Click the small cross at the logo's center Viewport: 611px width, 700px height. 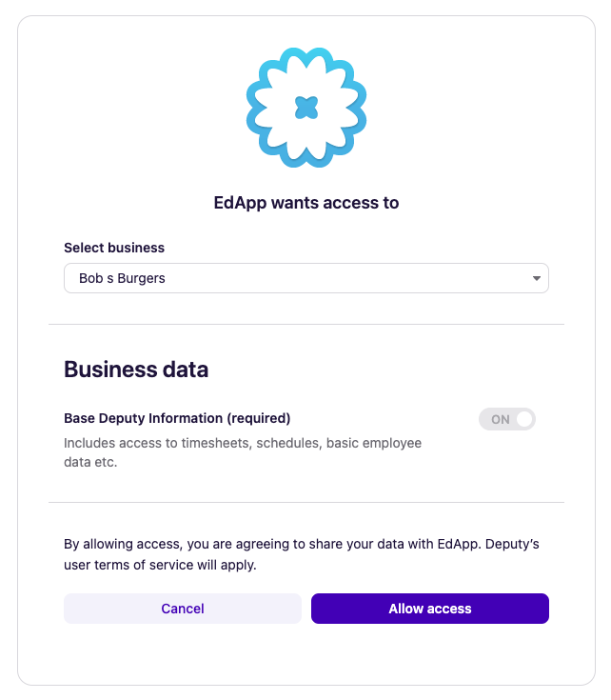[x=305, y=108]
